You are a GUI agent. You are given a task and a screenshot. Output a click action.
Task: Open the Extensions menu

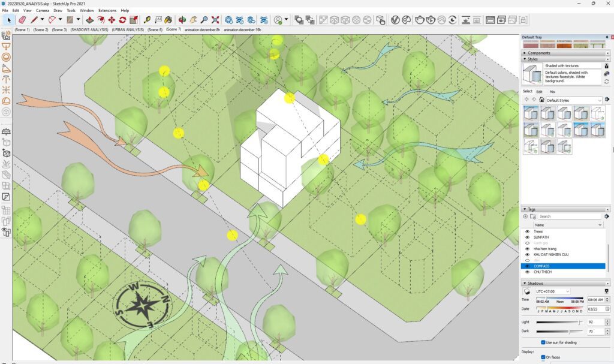pos(107,11)
